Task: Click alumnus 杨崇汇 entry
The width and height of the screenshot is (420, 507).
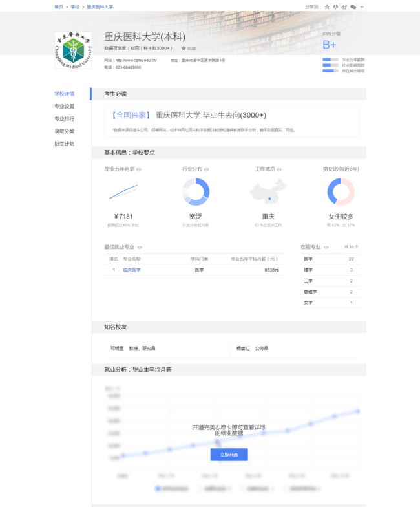Action: tap(252, 348)
